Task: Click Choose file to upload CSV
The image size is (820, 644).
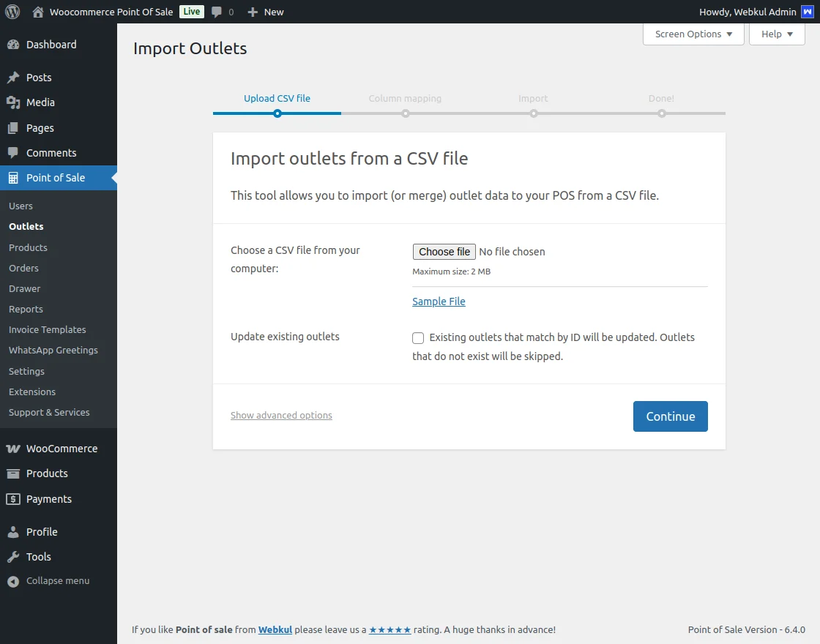Action: click(444, 252)
